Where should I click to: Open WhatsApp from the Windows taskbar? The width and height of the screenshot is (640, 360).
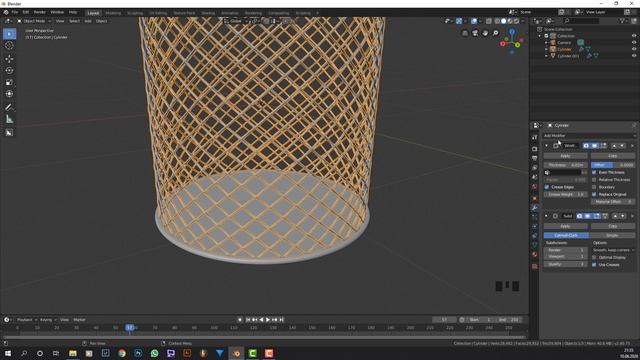[154, 353]
